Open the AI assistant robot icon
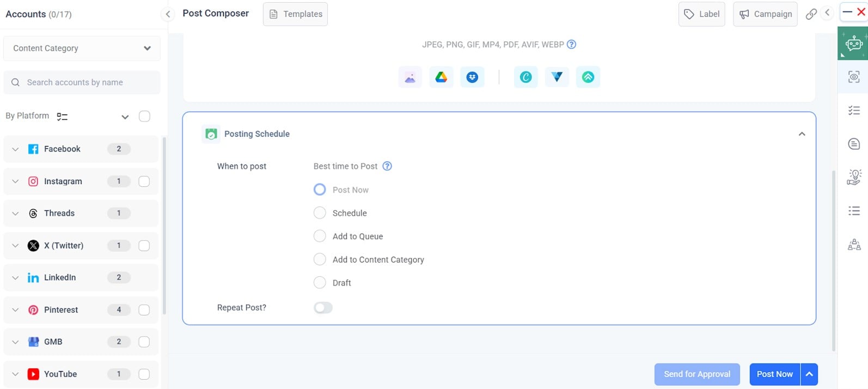Image resolution: width=868 pixels, height=389 pixels. pos(853,44)
